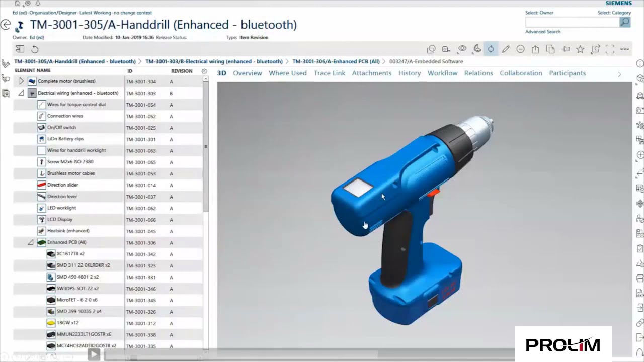The image size is (644, 362).
Task: Select the LCD Display row
Action: pos(108,220)
